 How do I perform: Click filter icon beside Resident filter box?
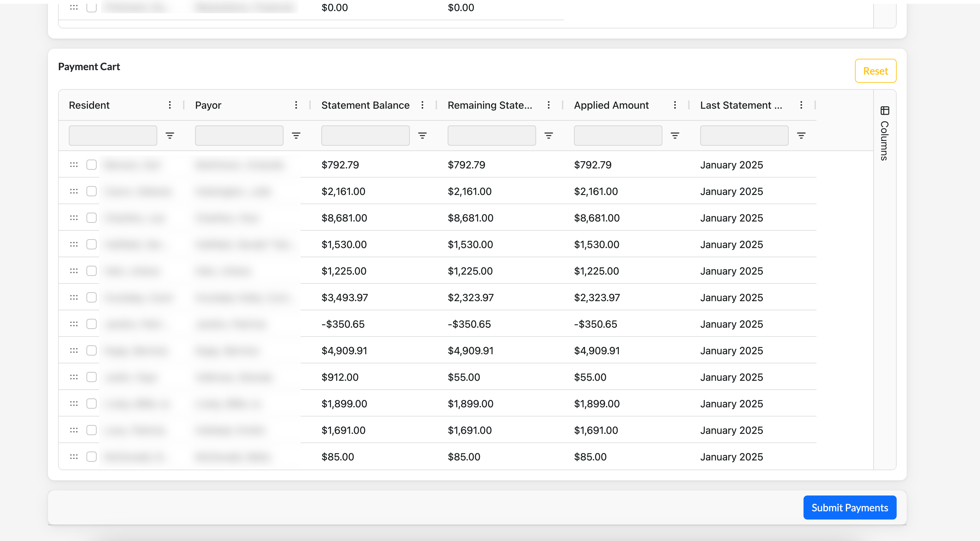(x=170, y=136)
